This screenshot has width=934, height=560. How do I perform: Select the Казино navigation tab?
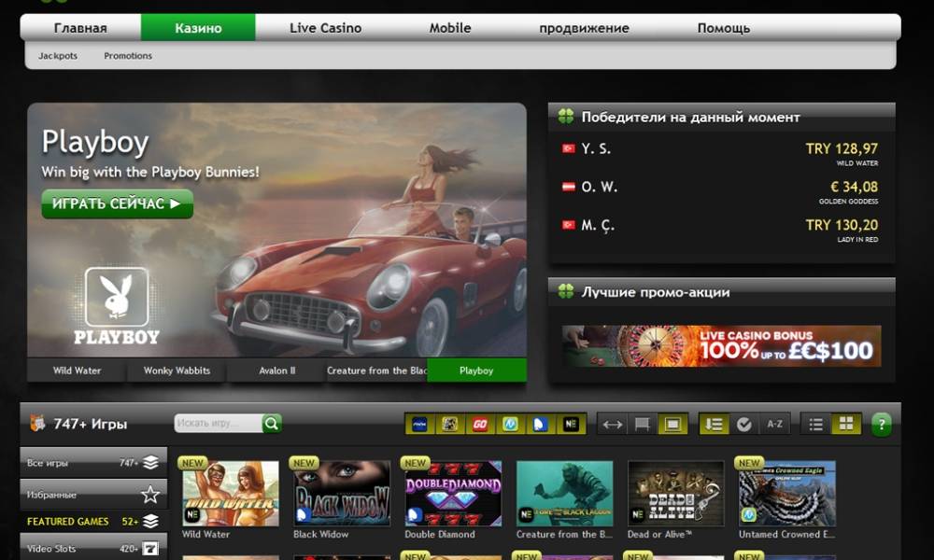pyautogui.click(x=198, y=28)
